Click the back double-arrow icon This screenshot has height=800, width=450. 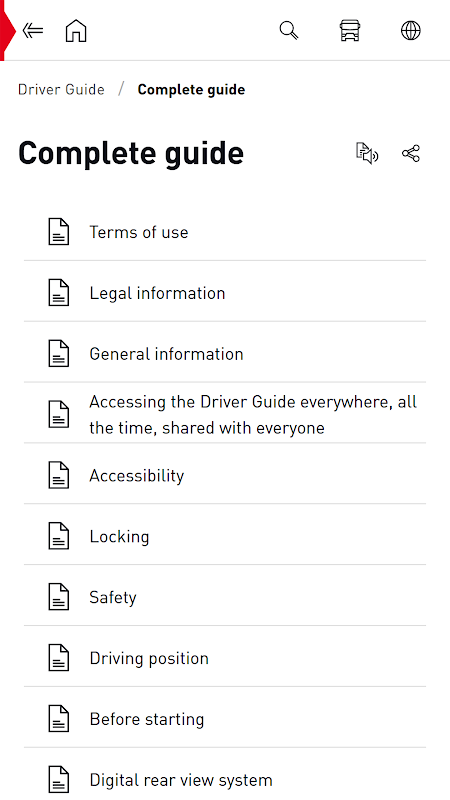(x=33, y=31)
